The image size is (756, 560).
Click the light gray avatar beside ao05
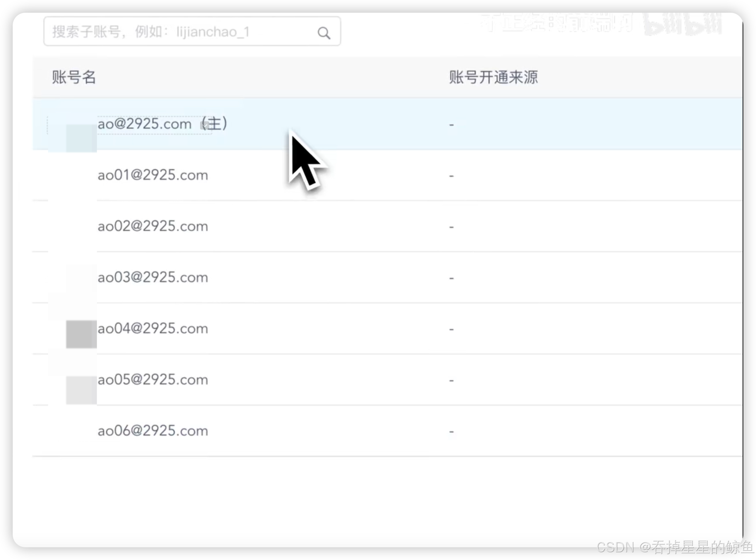pyautogui.click(x=81, y=390)
